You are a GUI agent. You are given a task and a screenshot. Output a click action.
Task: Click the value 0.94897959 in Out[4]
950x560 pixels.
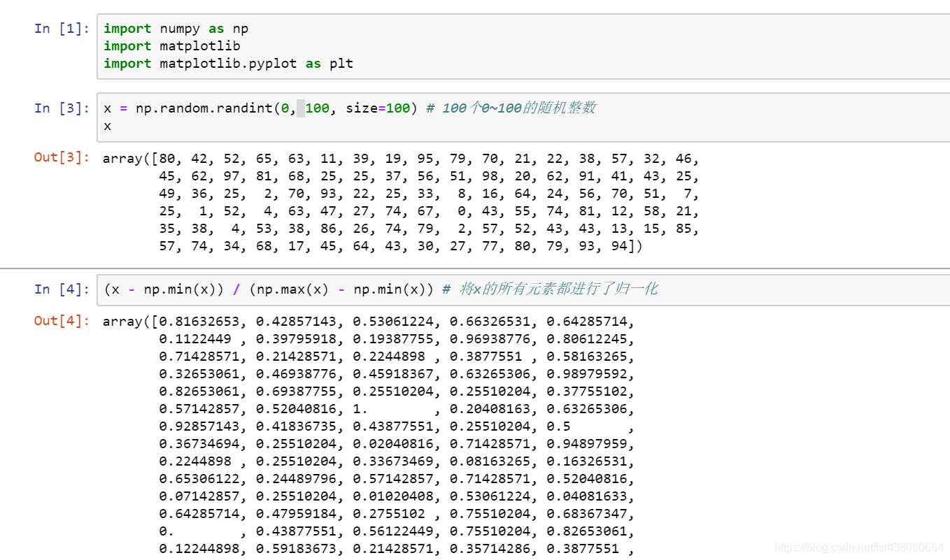pyautogui.click(x=587, y=444)
